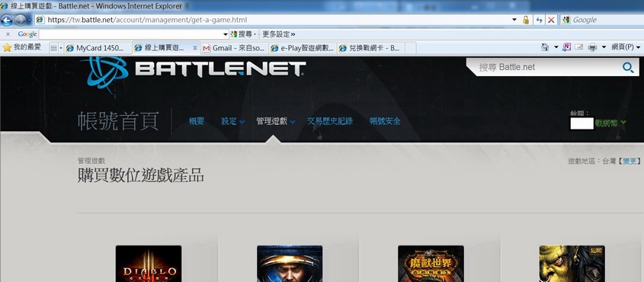Screen dimensions: 644x282
Task: Click the red stop loading icon
Action: pos(551,20)
